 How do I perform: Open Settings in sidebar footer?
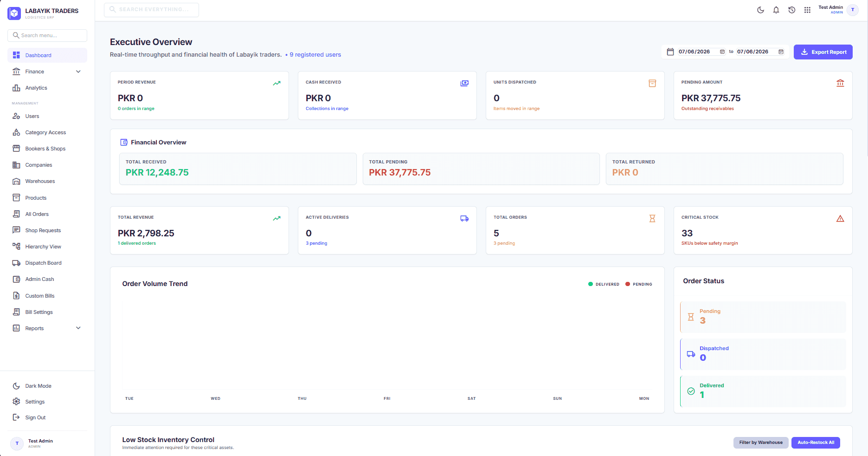click(x=47, y=402)
